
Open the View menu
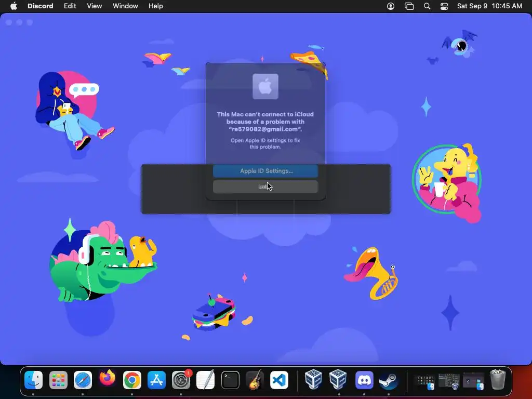click(x=95, y=6)
